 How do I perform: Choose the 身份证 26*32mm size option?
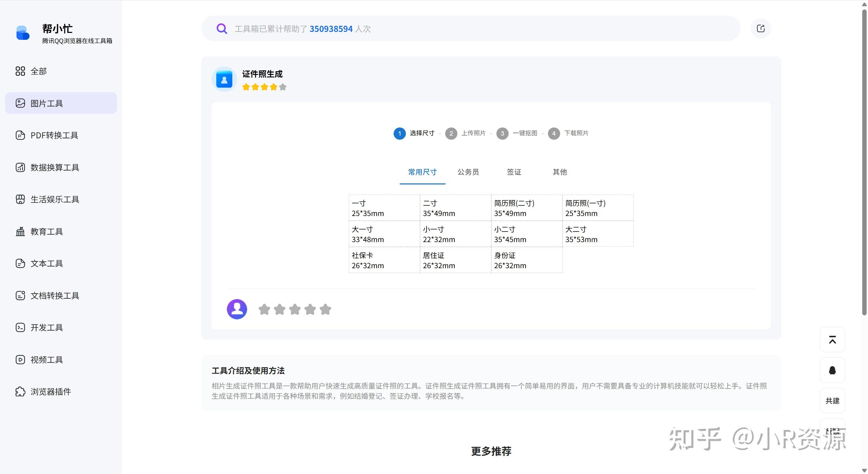(x=527, y=260)
